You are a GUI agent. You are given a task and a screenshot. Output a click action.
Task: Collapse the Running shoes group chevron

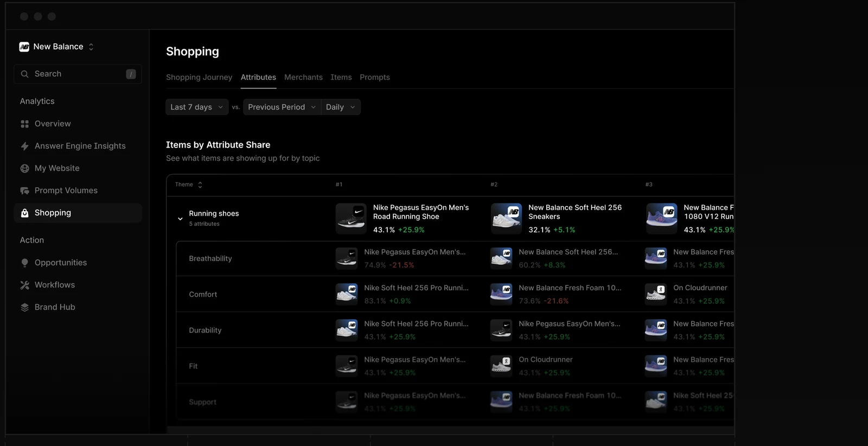(180, 219)
